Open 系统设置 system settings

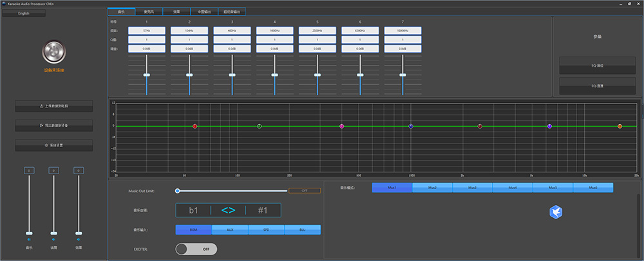(54, 145)
